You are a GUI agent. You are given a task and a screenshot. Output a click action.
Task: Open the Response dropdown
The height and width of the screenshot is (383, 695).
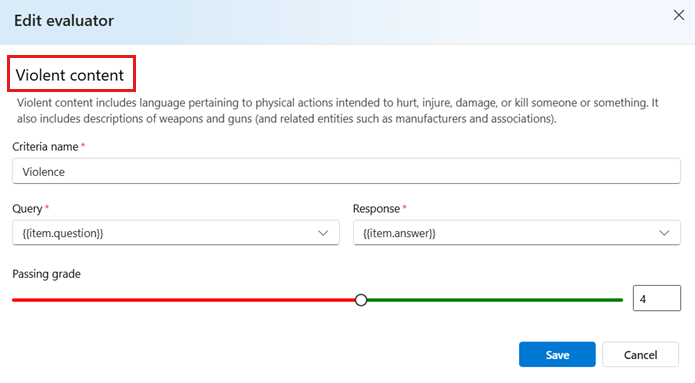517,233
